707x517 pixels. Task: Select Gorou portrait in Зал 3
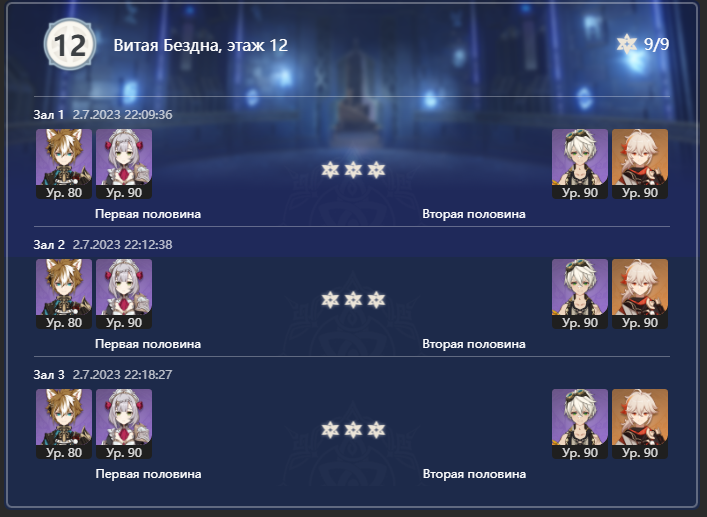pos(64,424)
